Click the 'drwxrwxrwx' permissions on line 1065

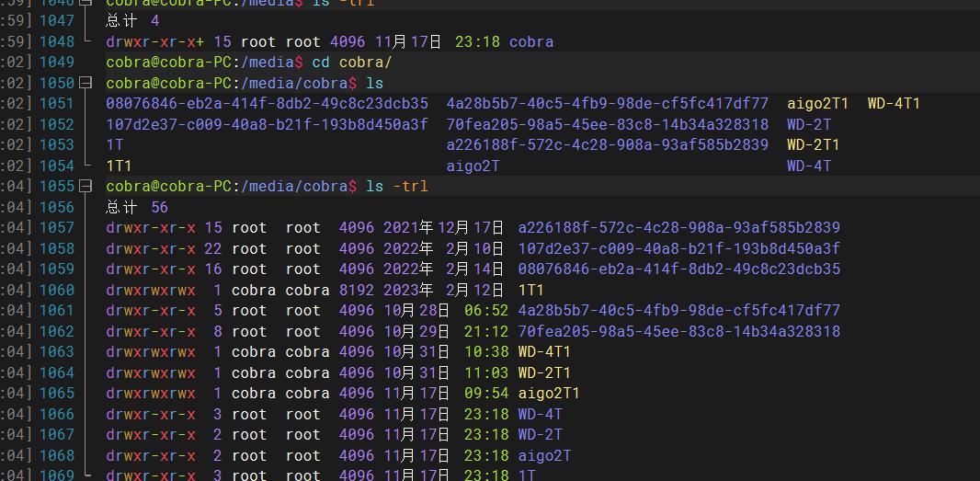(151, 394)
